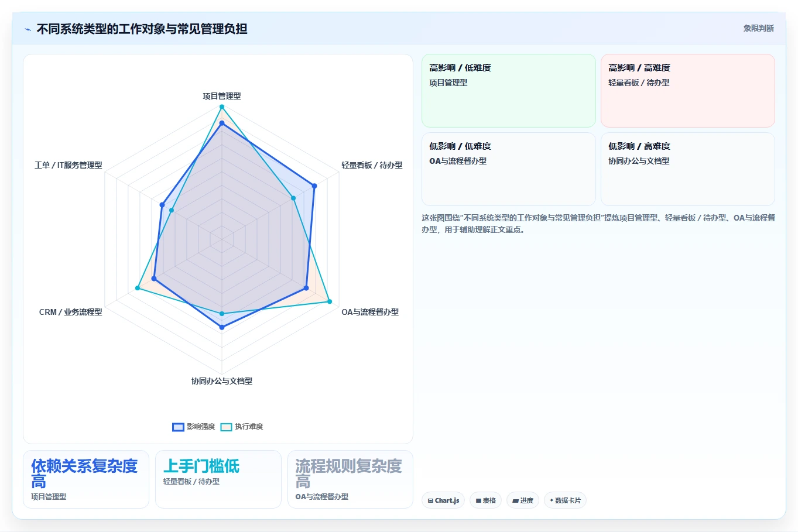Select the 数据卡片 tag
The image size is (798, 532).
click(565, 500)
